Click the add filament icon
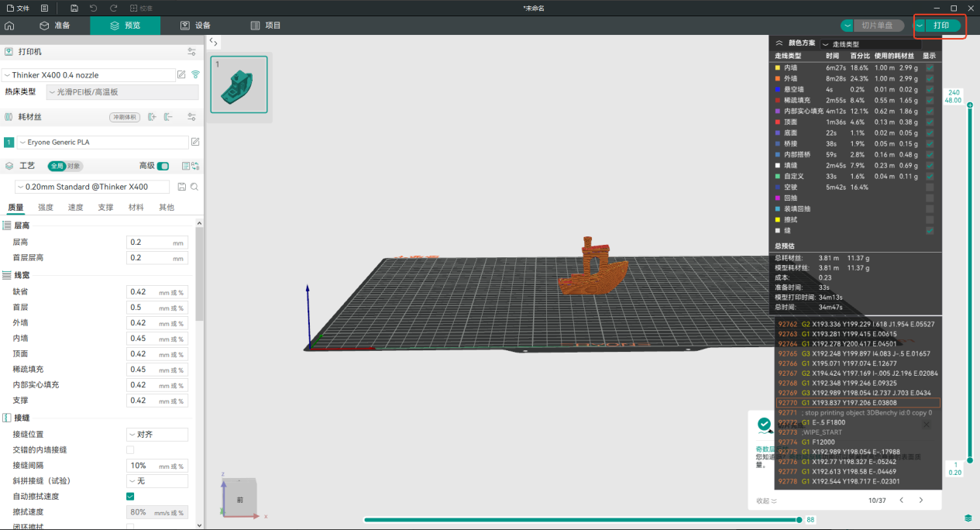980x530 pixels. tap(152, 117)
